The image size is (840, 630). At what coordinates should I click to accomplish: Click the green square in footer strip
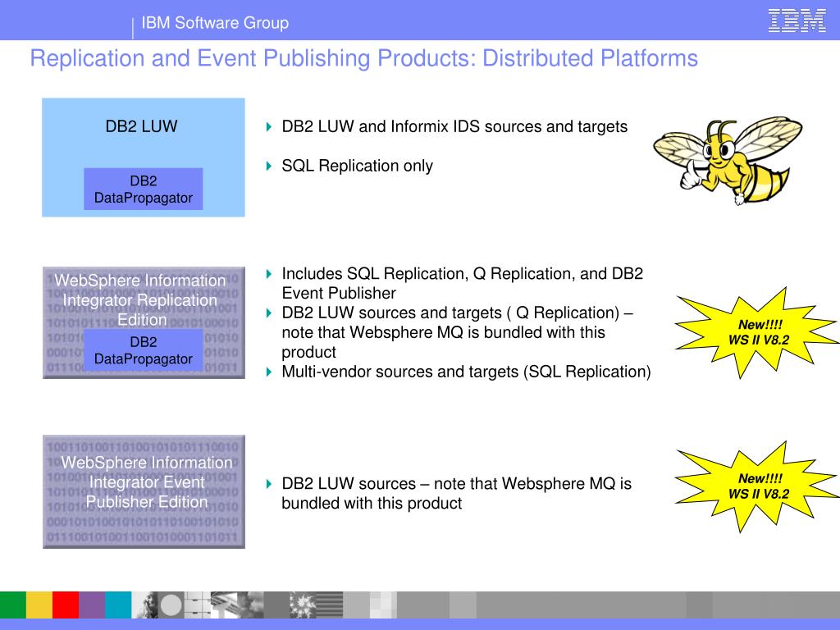coord(13,605)
